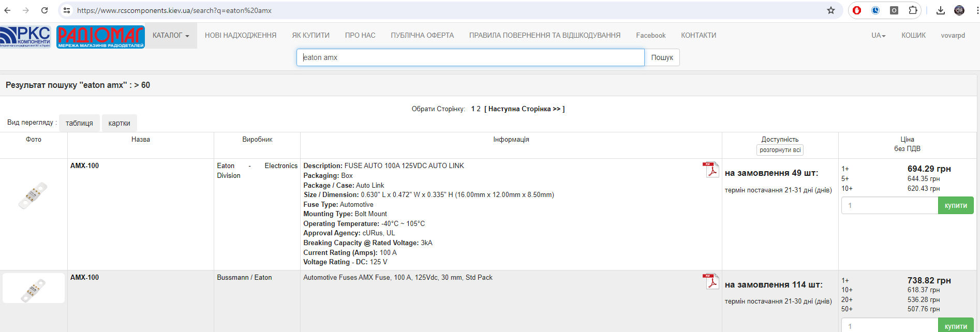This screenshot has width=980, height=332.
Task: Open КОНТАКТИ page
Action: [699, 36]
